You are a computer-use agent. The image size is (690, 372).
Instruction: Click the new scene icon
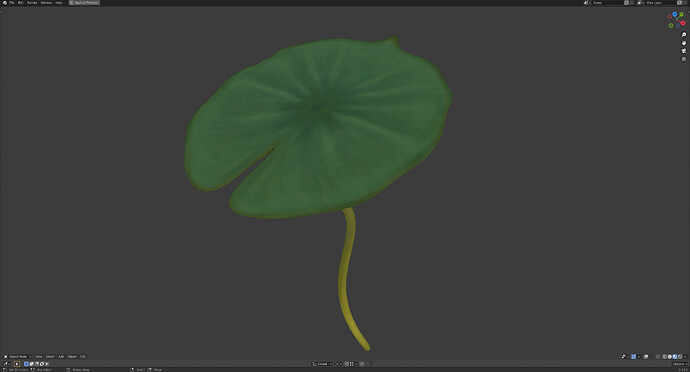627,3
